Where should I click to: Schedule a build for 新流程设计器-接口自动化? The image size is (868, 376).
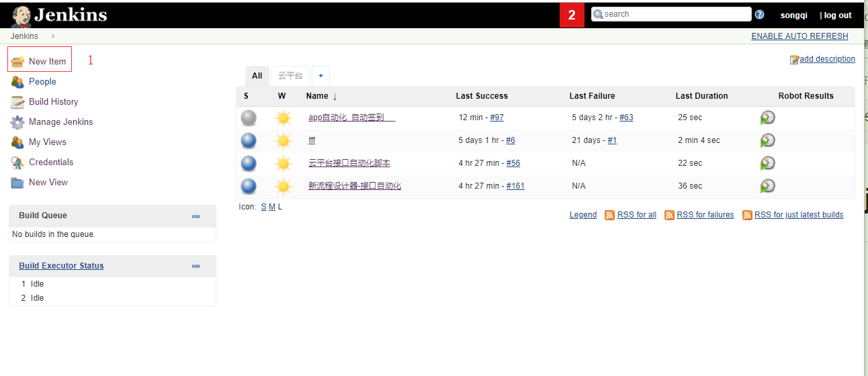point(767,186)
